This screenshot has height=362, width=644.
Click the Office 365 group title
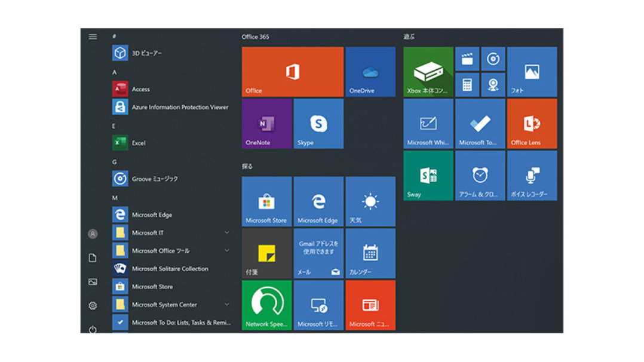256,36
